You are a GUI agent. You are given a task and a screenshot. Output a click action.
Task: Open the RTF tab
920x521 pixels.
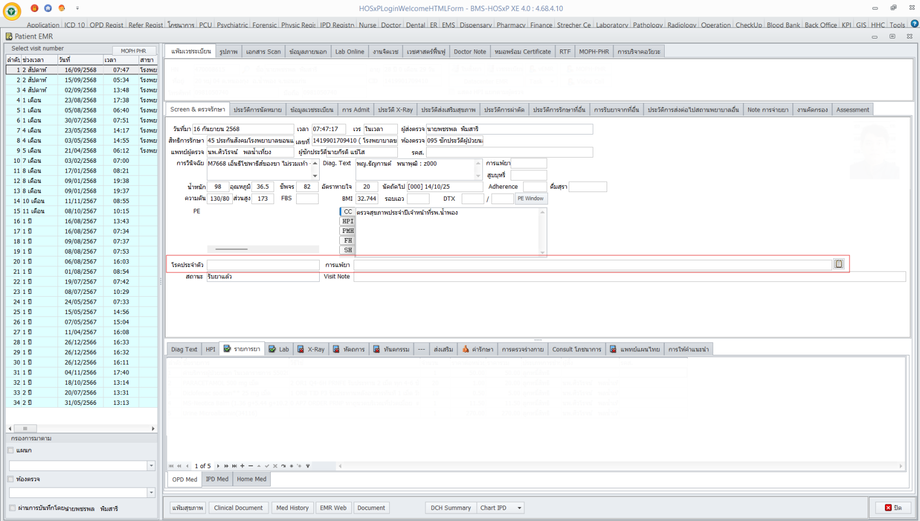(564, 52)
